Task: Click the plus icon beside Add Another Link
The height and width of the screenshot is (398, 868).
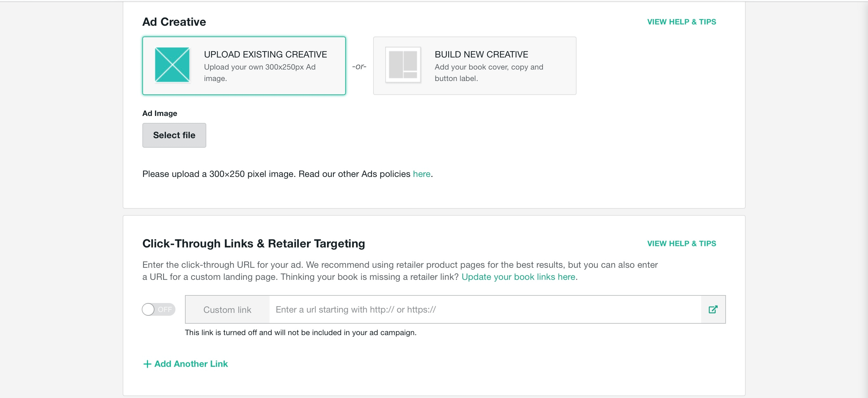Action: tap(147, 364)
